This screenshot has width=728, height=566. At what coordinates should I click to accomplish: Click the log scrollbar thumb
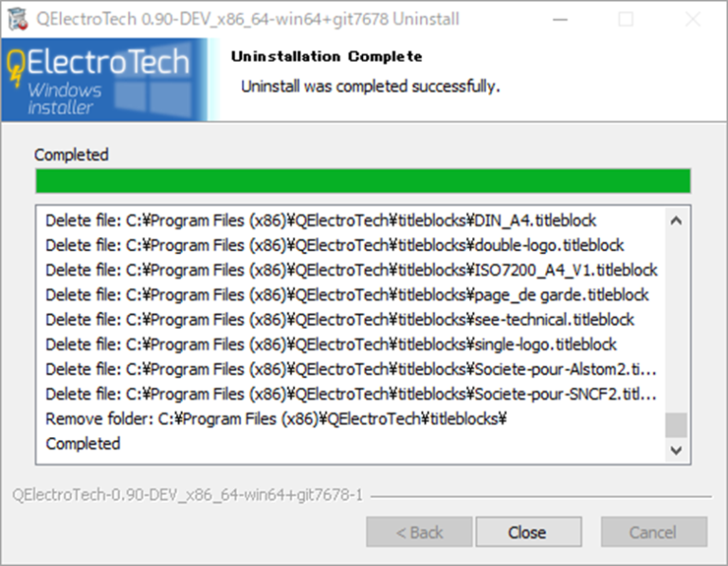(x=676, y=425)
